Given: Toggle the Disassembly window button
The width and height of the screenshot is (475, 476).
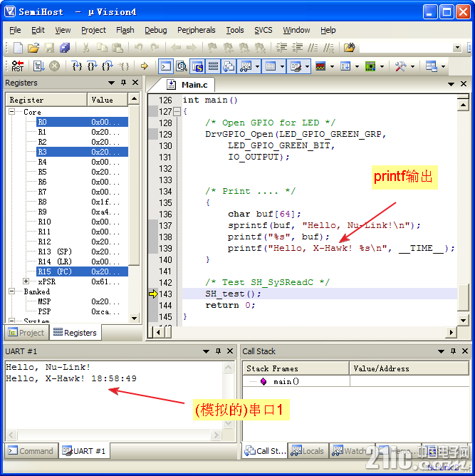Looking at the screenshot, I should [182, 66].
